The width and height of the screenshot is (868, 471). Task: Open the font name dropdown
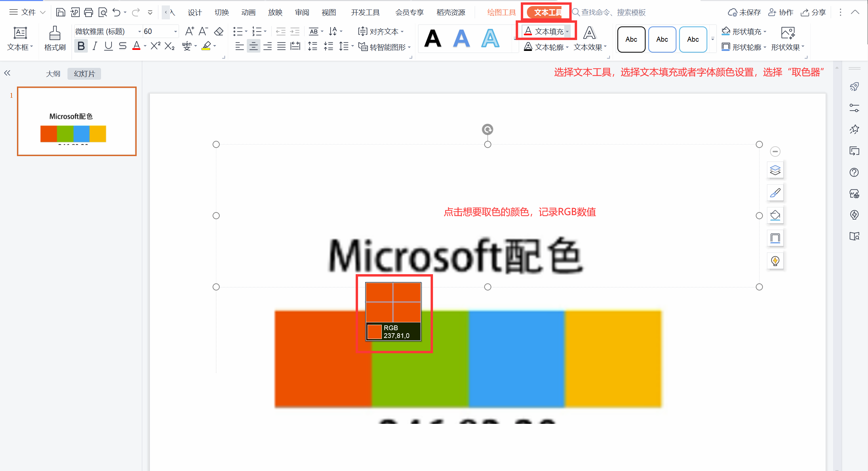click(x=139, y=32)
